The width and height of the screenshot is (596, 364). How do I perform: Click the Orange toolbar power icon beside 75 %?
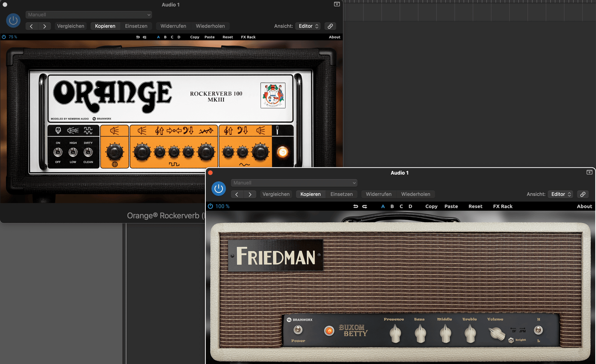(4, 37)
